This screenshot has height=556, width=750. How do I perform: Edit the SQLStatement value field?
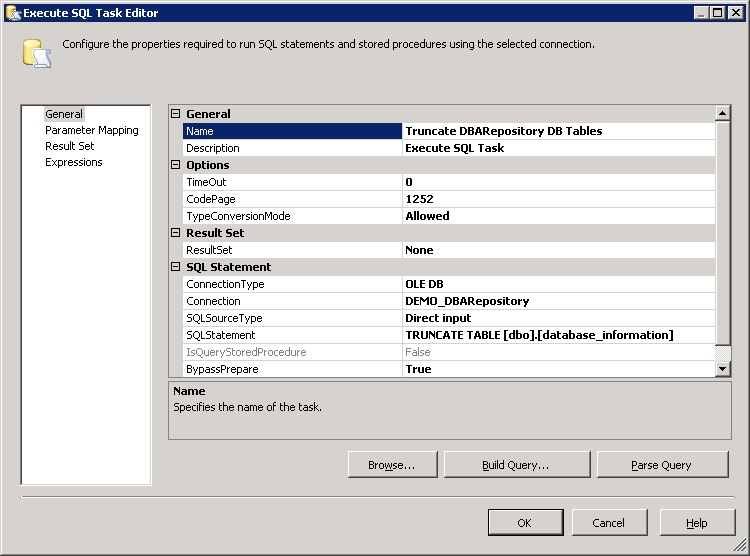[558, 335]
